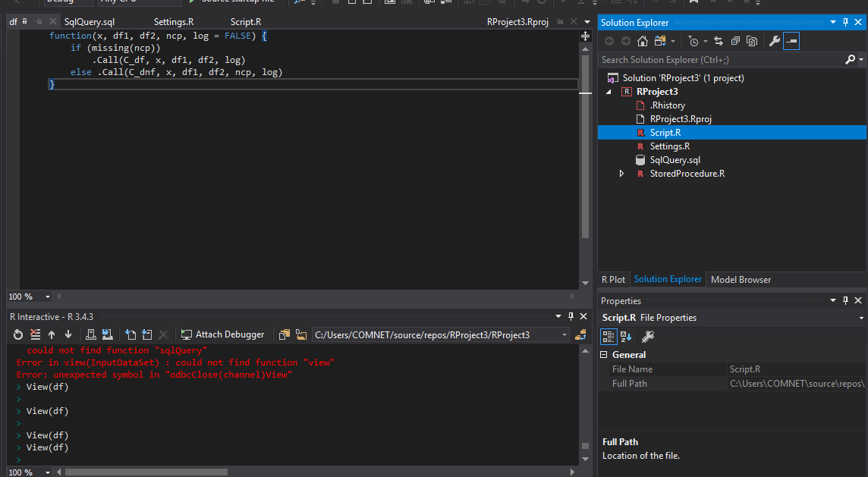Toggle auto-hide pin on Solution Explorer
Viewport: 868px width, 477px height.
coord(845,22)
